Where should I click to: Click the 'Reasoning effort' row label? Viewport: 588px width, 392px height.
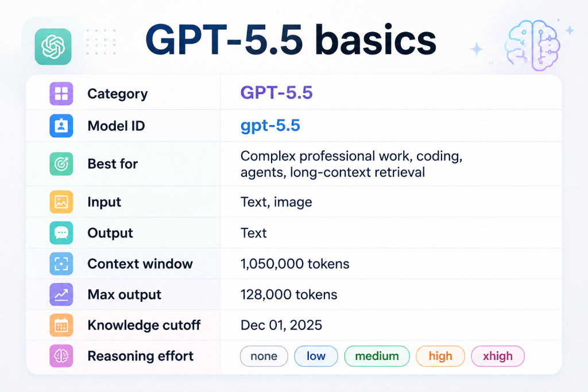(140, 356)
